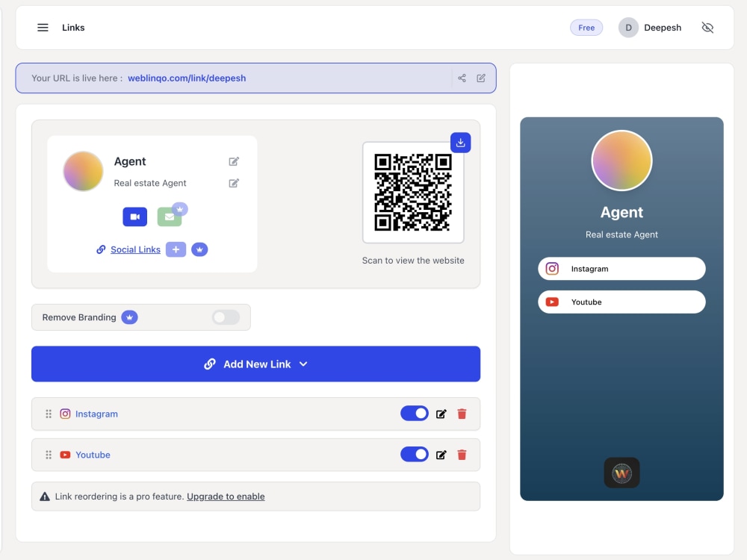The height and width of the screenshot is (560, 747).
Task: Click the share icon in URL bar
Action: coord(462,78)
